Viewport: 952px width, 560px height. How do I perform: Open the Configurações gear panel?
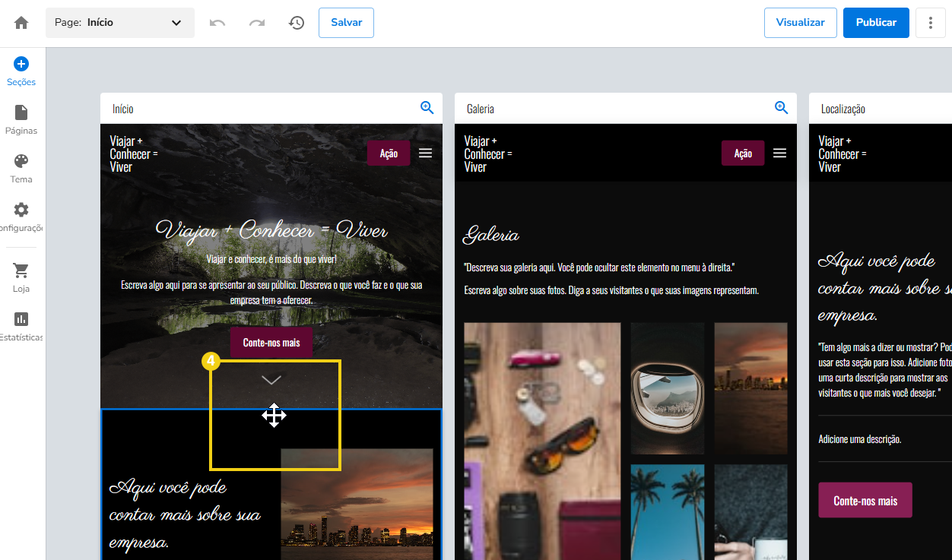pos(21,217)
